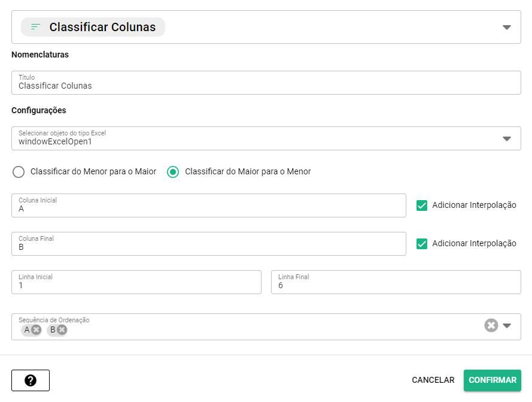
Task: Toggle Adicionar Interpolação for Coluna Final
Action: (x=422, y=244)
